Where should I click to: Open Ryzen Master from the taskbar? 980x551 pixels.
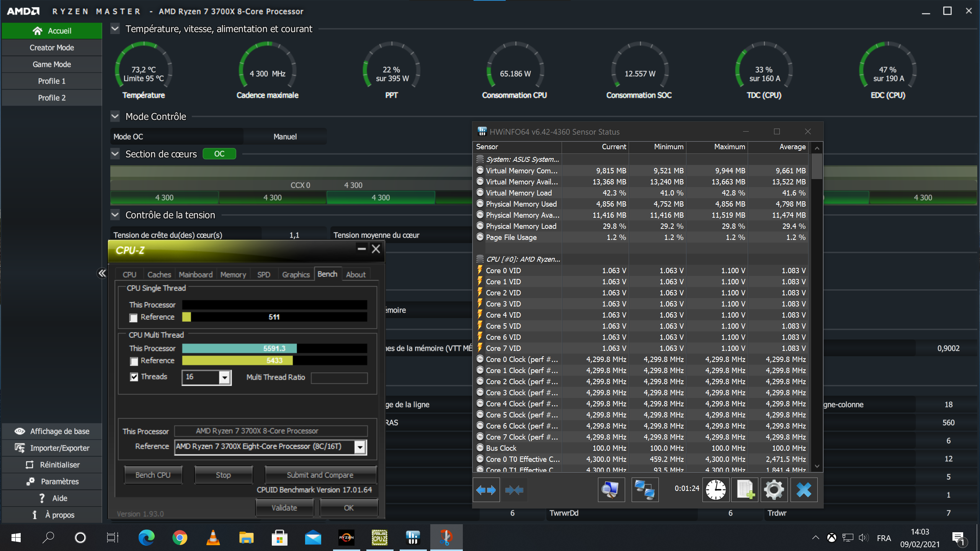[x=346, y=538]
